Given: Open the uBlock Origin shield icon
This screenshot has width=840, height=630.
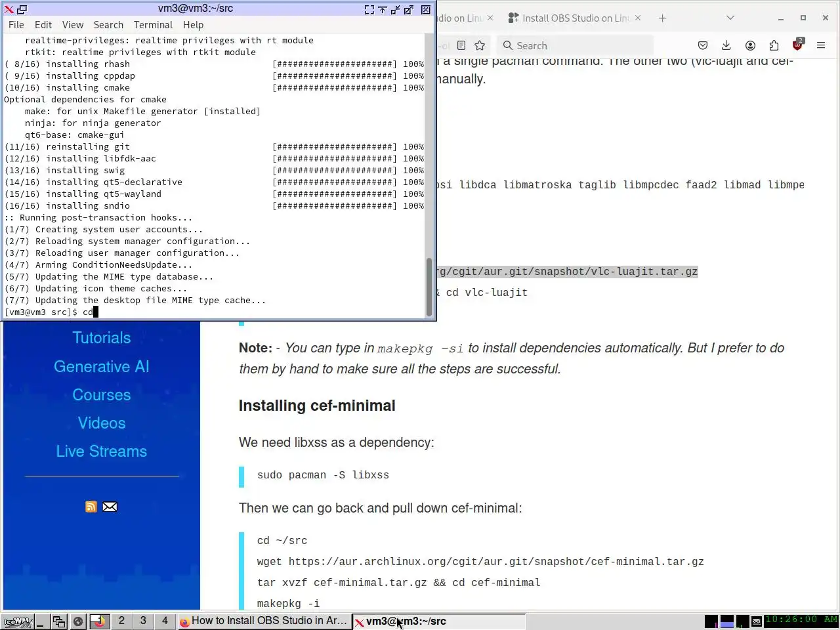Looking at the screenshot, I should (x=797, y=45).
